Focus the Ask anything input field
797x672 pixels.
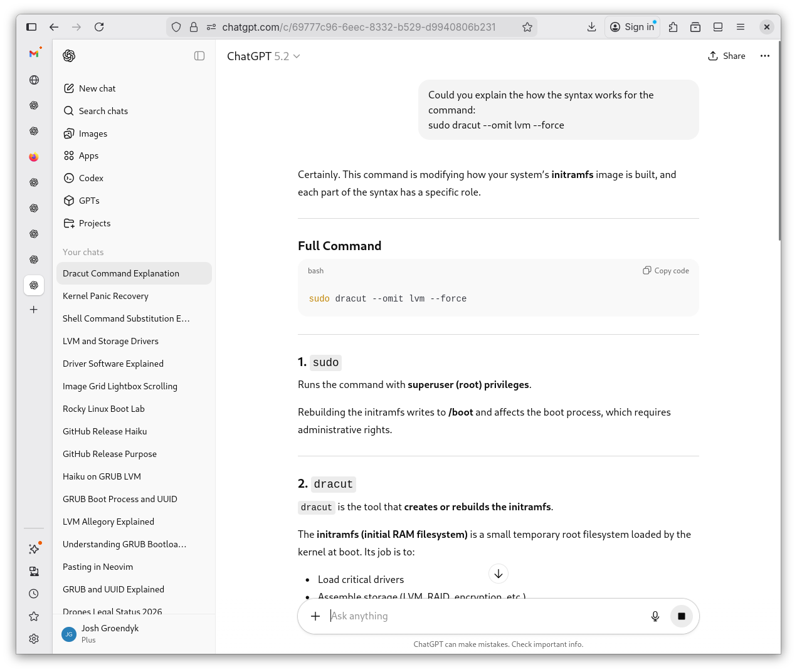(483, 616)
